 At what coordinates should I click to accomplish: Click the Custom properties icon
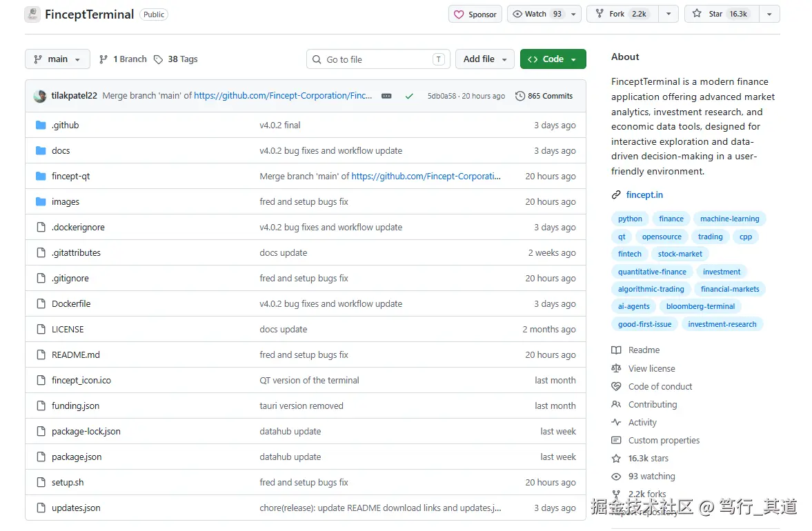(616, 441)
